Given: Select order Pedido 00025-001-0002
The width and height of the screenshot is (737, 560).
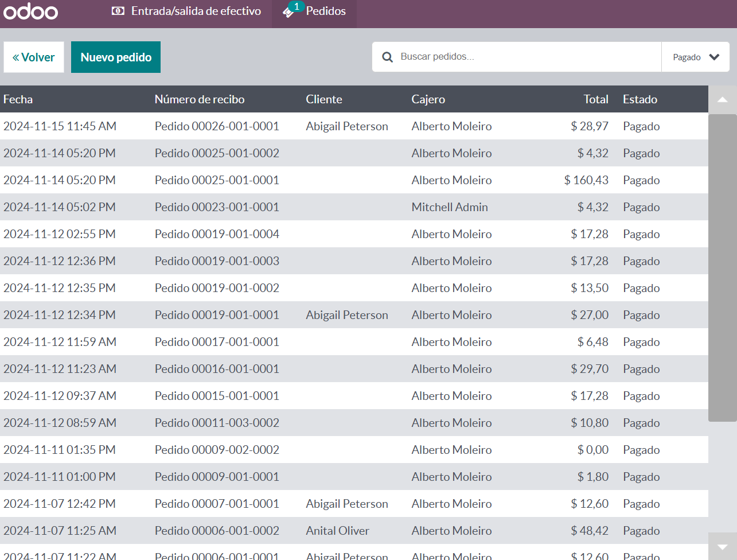Looking at the screenshot, I should point(354,153).
